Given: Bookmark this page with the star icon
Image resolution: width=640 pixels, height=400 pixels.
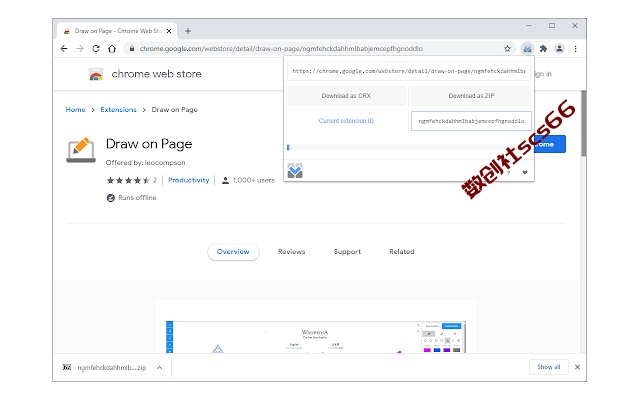Looking at the screenshot, I should [x=507, y=49].
